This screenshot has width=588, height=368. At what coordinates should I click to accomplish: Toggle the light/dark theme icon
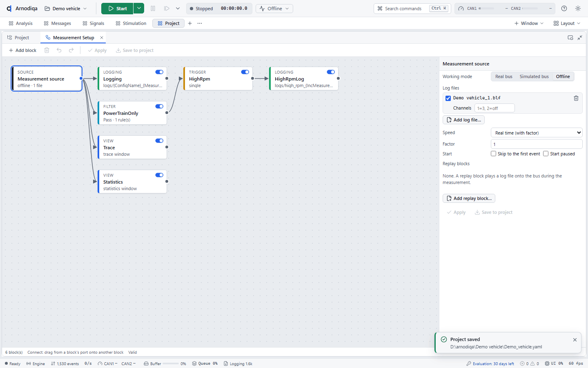tap(578, 9)
